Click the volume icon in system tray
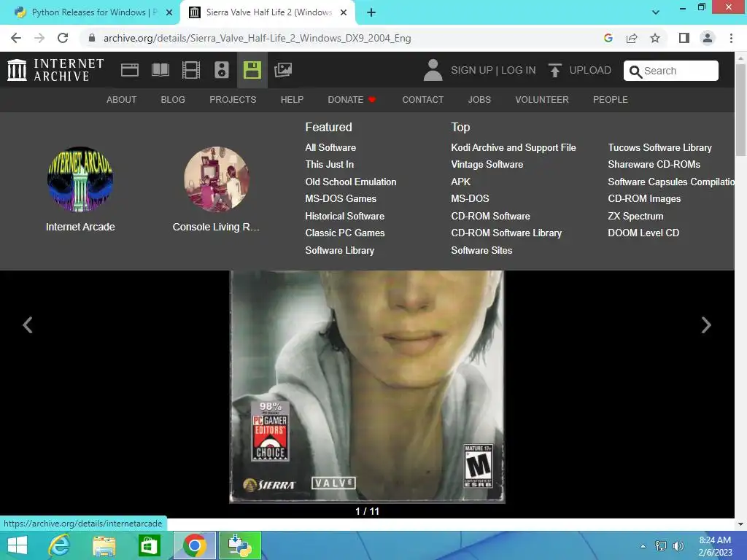Viewport: 747px width, 560px height. pos(678,545)
